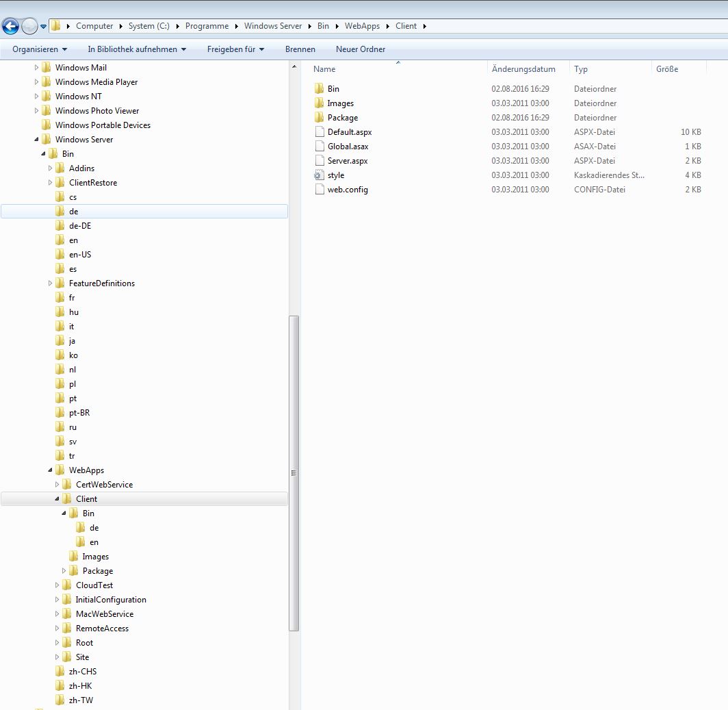This screenshot has width=728, height=710.
Task: Select the RemoteAccess folder in tree
Action: pos(102,629)
